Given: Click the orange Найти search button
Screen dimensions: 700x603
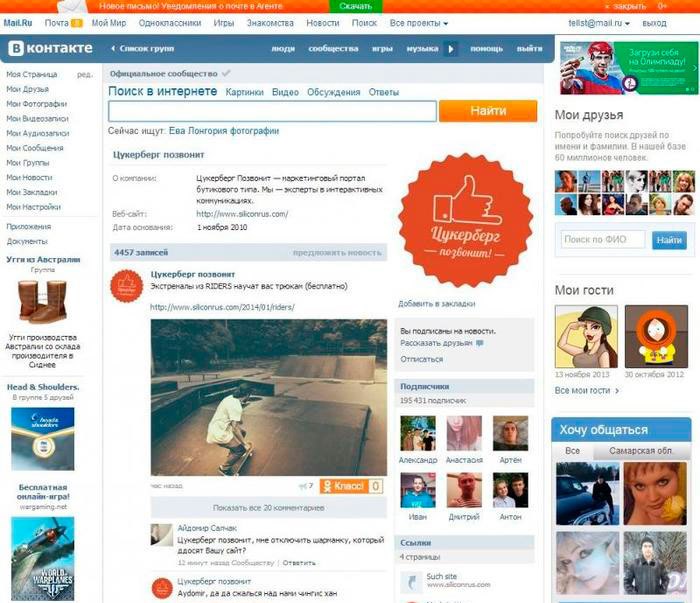Looking at the screenshot, I should click(x=488, y=111).
